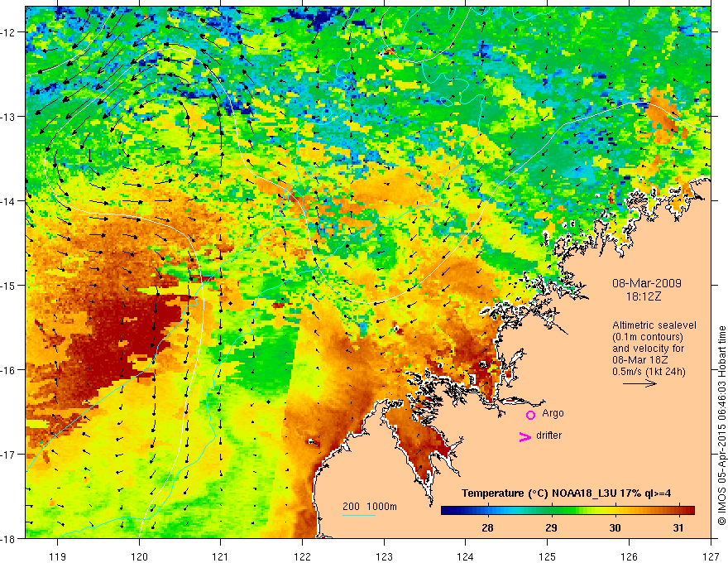Click the color bar value 30
Viewport: 728px width, 563px height.
click(x=615, y=527)
